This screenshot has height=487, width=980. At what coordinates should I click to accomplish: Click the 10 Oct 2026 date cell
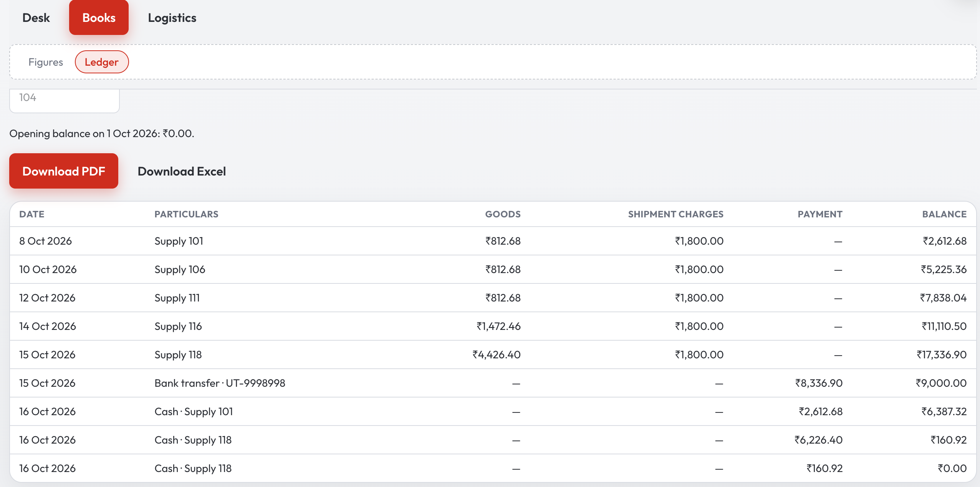[48, 269]
